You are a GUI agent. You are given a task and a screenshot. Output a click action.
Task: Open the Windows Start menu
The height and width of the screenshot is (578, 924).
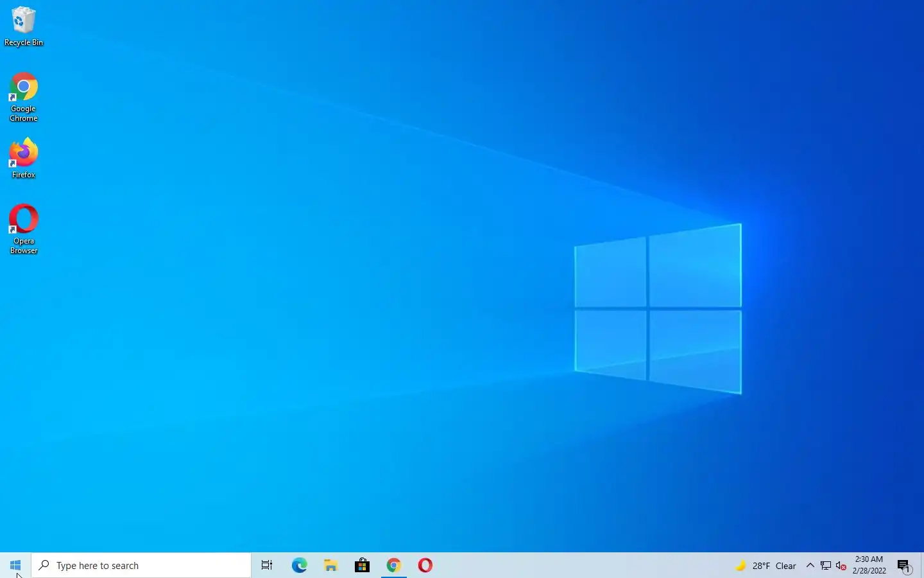pos(15,565)
